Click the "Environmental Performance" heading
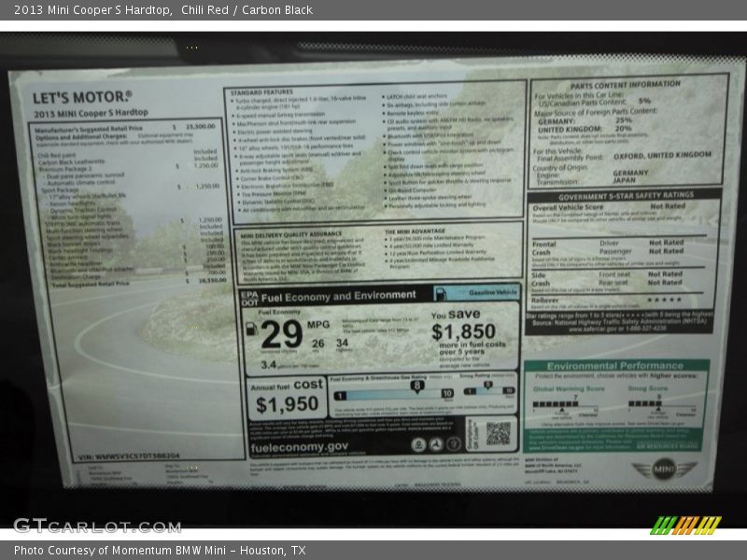Screen dimensions: 747x560 (615, 366)
